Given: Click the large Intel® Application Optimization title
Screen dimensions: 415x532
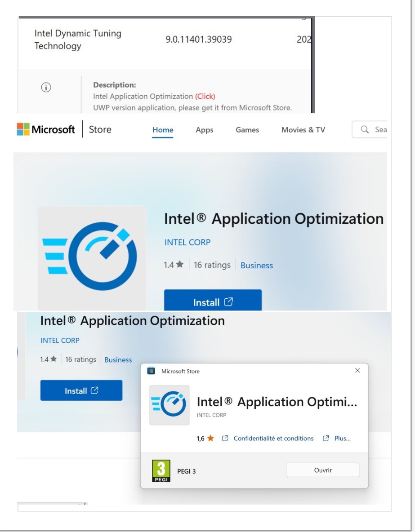Looking at the screenshot, I should pos(274,219).
